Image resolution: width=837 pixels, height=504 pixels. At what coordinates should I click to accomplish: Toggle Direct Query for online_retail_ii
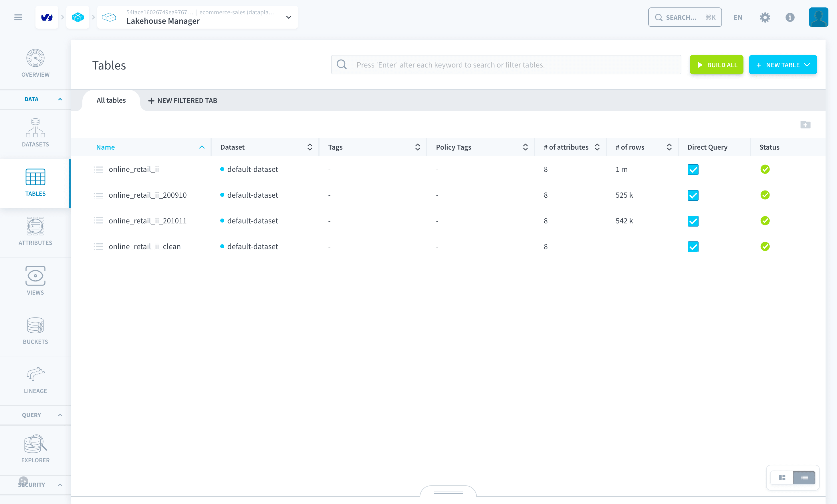693,169
